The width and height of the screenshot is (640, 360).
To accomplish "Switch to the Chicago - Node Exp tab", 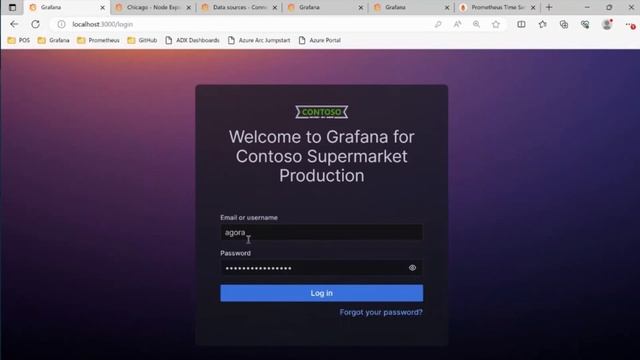I will coord(153,7).
